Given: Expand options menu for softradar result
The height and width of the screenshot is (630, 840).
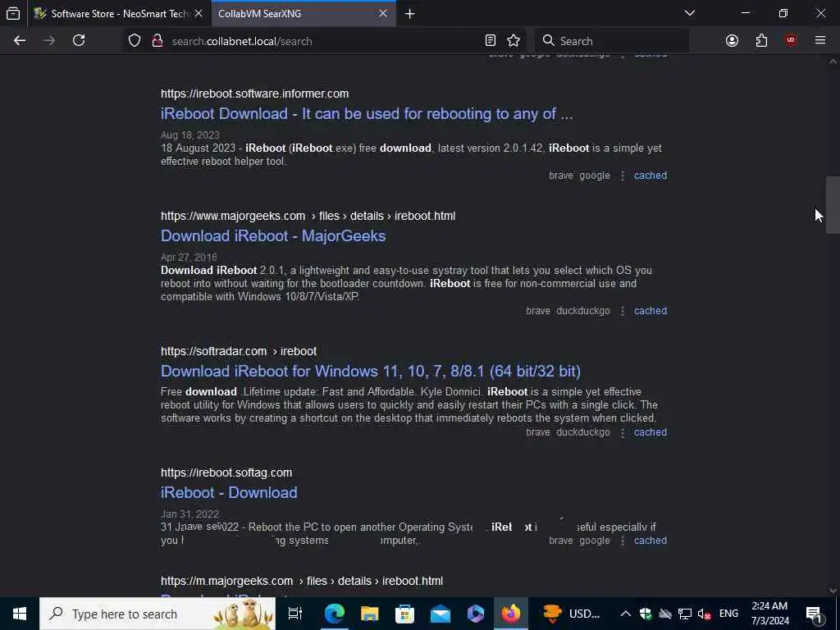Looking at the screenshot, I should click(x=622, y=432).
